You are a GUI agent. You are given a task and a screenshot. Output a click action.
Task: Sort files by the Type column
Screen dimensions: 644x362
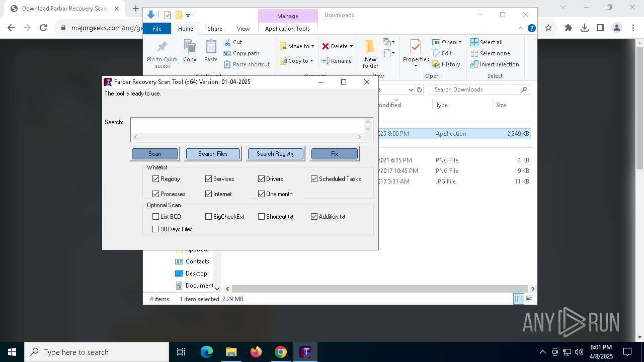click(462, 105)
